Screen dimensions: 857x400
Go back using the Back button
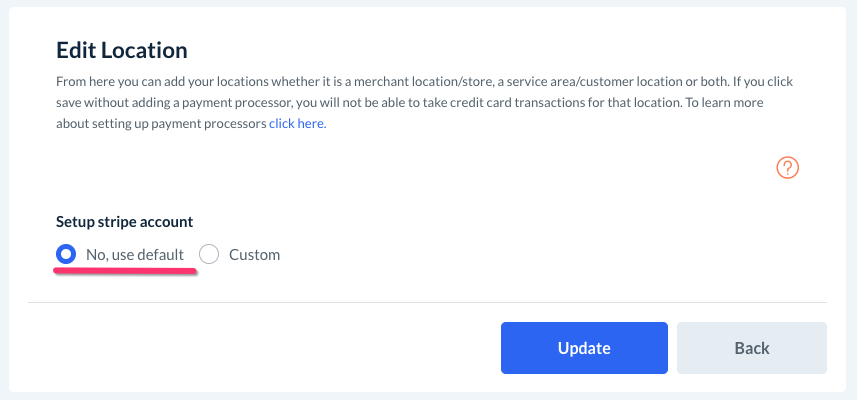point(751,348)
